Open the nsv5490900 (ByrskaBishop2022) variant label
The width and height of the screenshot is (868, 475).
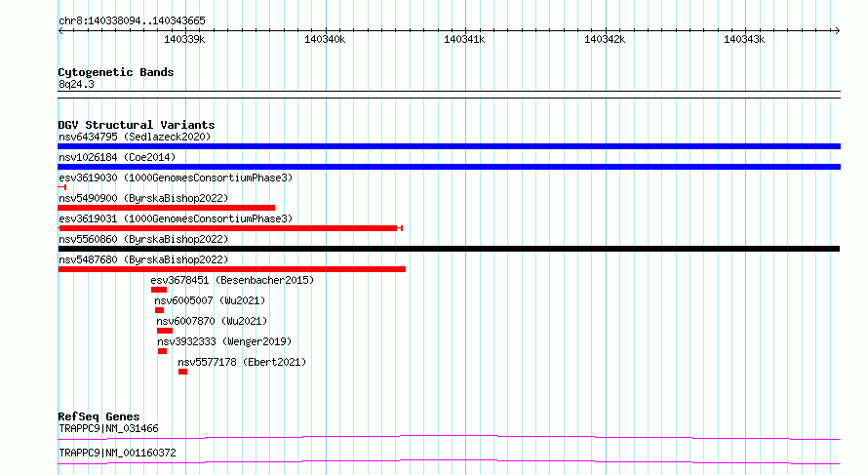click(143, 198)
